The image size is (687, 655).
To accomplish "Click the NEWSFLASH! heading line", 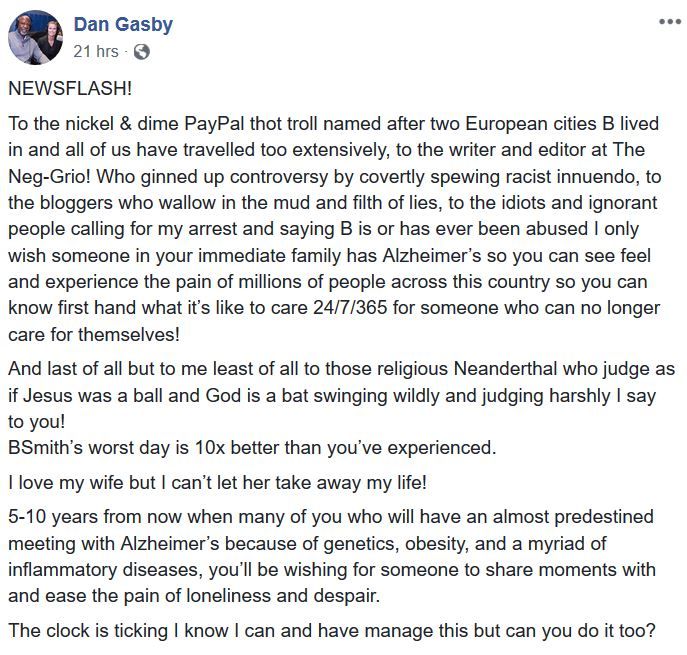I will coord(70,89).
